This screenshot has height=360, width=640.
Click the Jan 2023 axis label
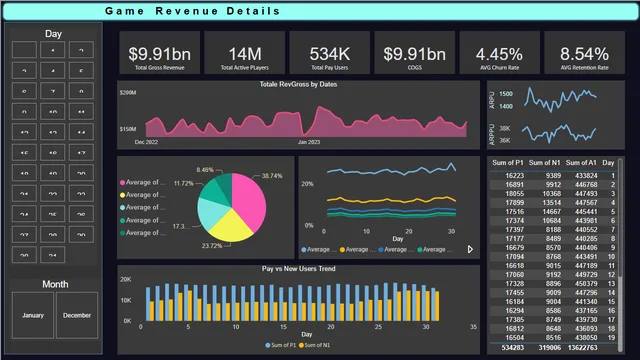[x=309, y=142]
